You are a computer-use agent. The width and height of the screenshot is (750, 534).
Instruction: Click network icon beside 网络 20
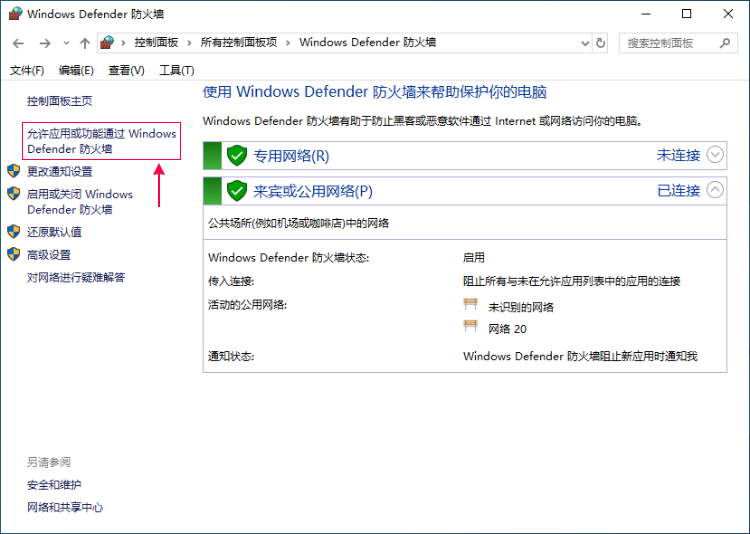471,326
